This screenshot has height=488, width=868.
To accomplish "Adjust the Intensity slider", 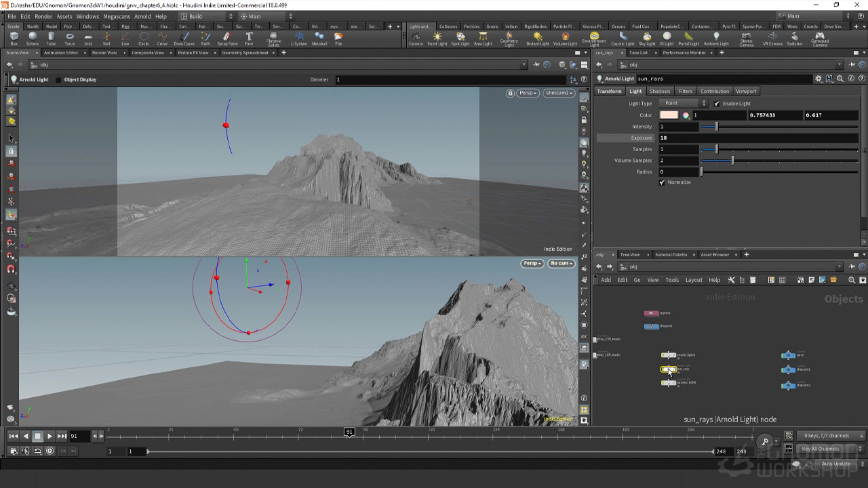I will click(780, 127).
